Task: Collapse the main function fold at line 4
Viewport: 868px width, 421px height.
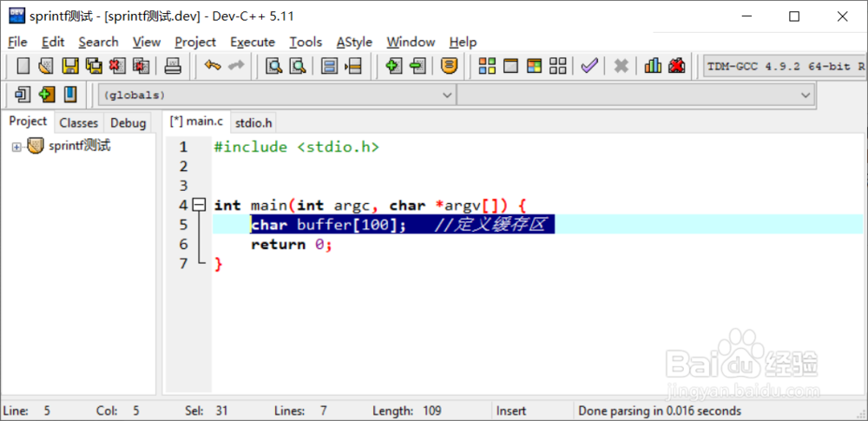Action: pos(199,206)
